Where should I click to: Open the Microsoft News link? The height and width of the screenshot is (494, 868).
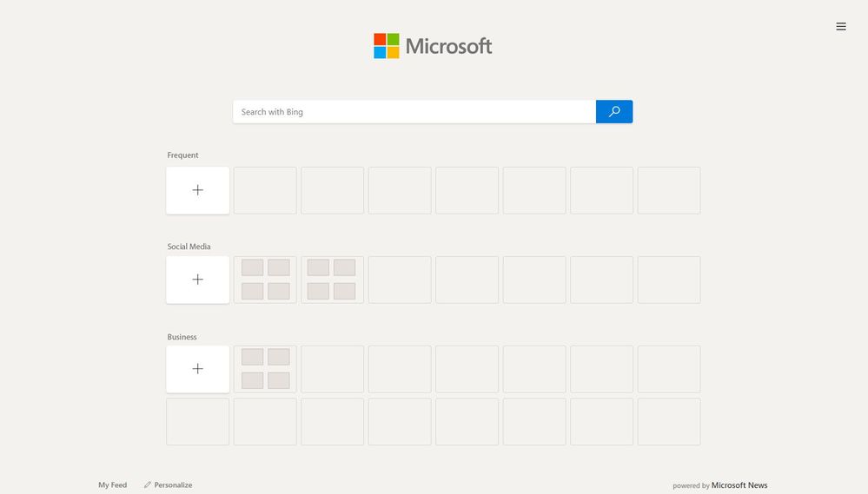[739, 485]
